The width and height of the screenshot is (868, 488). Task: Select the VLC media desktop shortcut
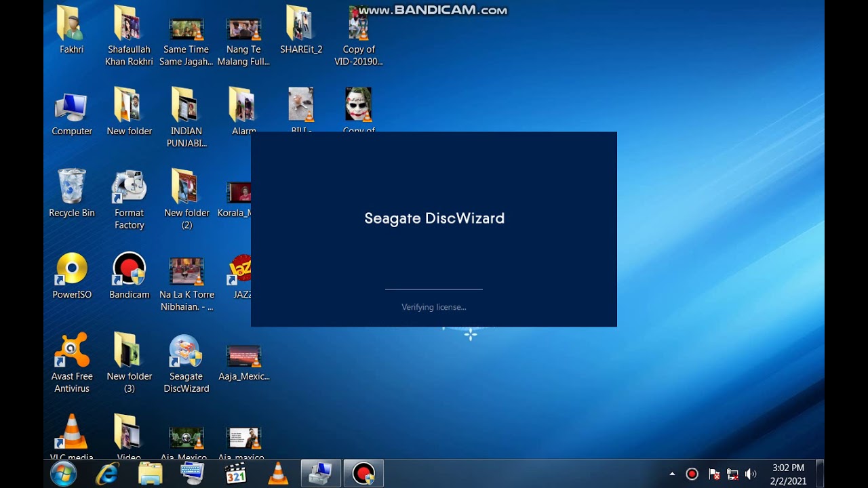pyautogui.click(x=72, y=437)
